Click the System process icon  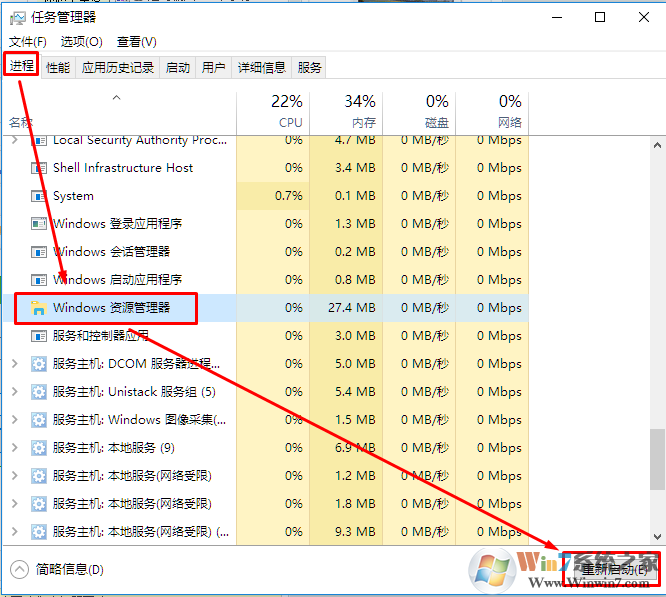point(39,196)
